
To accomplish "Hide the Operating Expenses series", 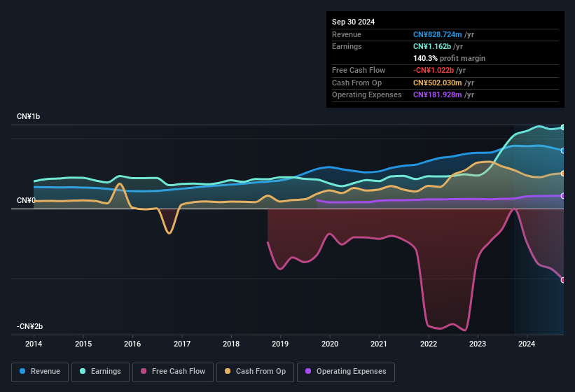I will tap(345, 372).
